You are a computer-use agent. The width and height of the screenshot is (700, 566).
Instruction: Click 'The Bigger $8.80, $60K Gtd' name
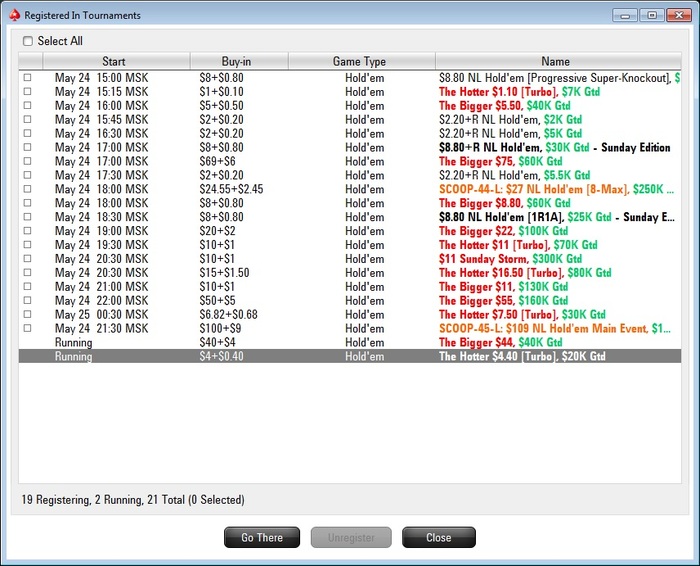504,203
